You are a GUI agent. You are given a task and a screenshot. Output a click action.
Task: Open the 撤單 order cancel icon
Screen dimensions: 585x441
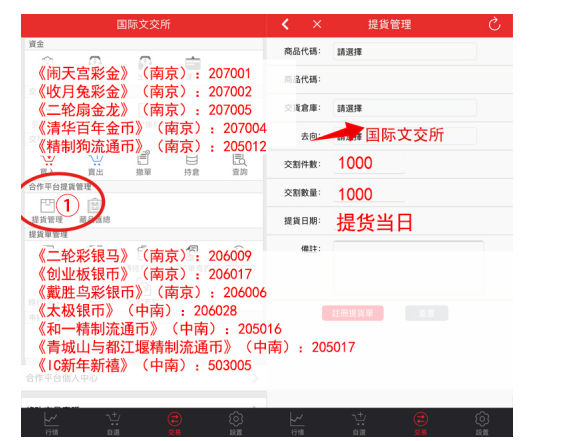point(143,159)
